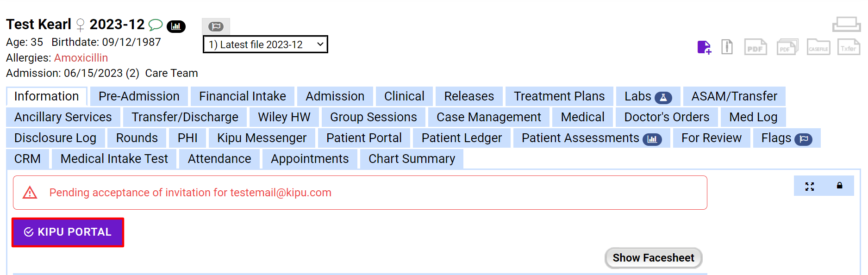Click the Txfer document icon
This screenshot has width=868, height=275.
[x=849, y=47]
